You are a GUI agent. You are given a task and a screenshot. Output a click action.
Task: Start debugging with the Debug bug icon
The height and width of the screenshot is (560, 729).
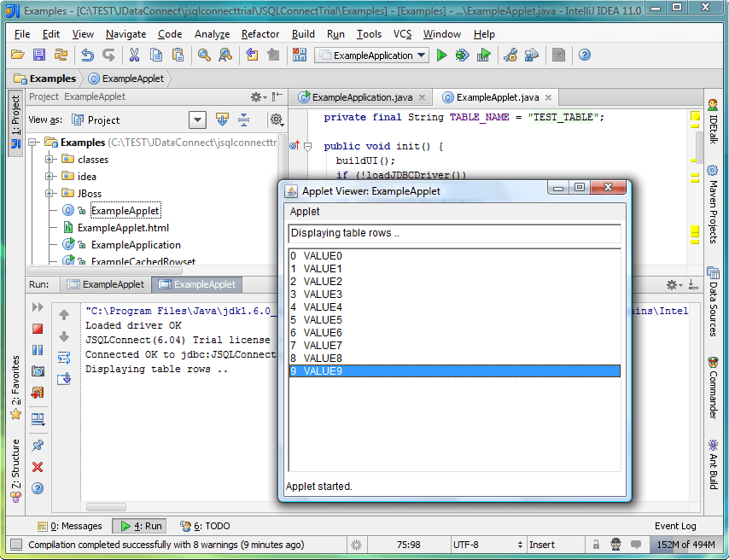pos(462,55)
